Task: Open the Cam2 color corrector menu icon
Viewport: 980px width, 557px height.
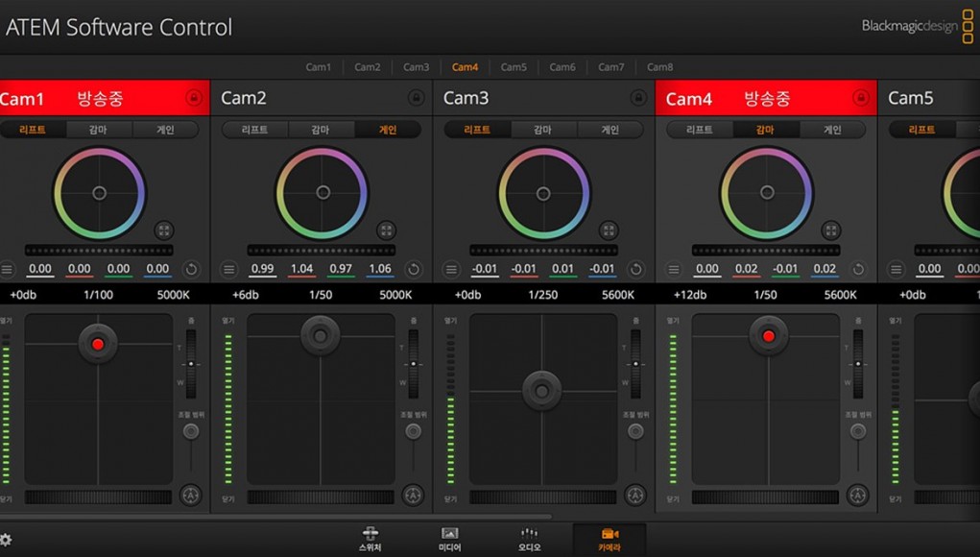Action: tap(228, 270)
